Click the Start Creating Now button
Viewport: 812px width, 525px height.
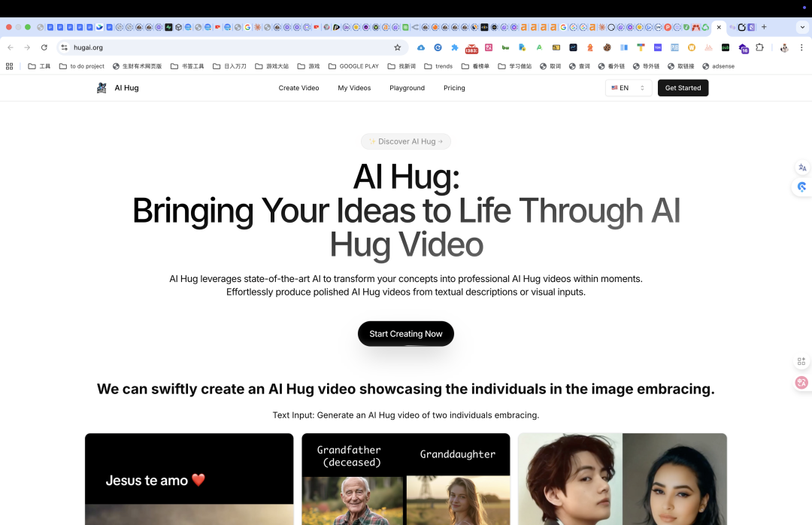point(406,334)
